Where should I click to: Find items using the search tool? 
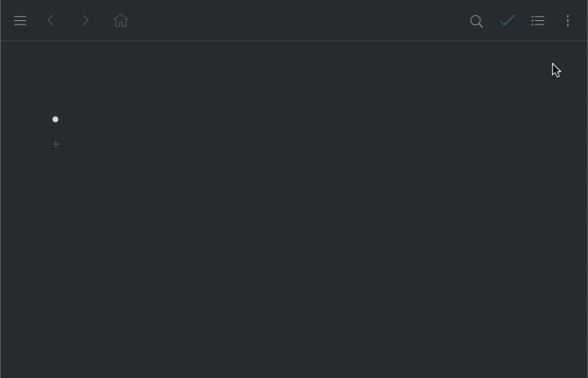click(x=476, y=21)
